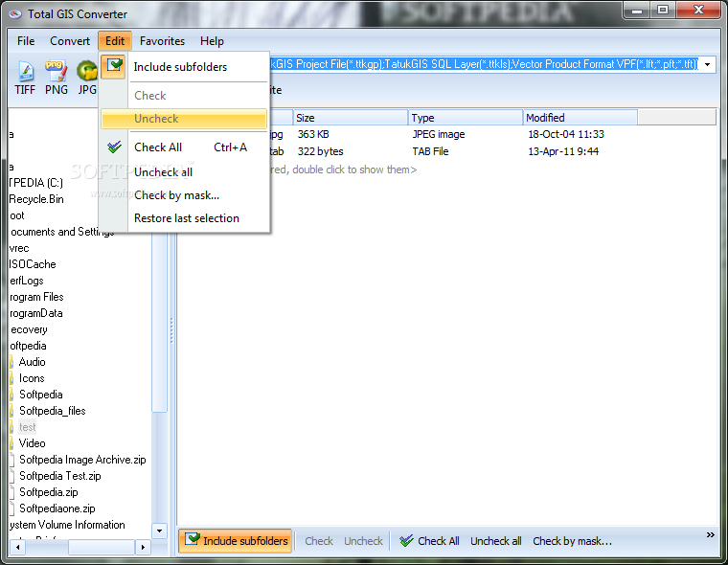Click the Total GIS Converter title bar icon
This screenshot has height=565, width=728.
click(15, 14)
